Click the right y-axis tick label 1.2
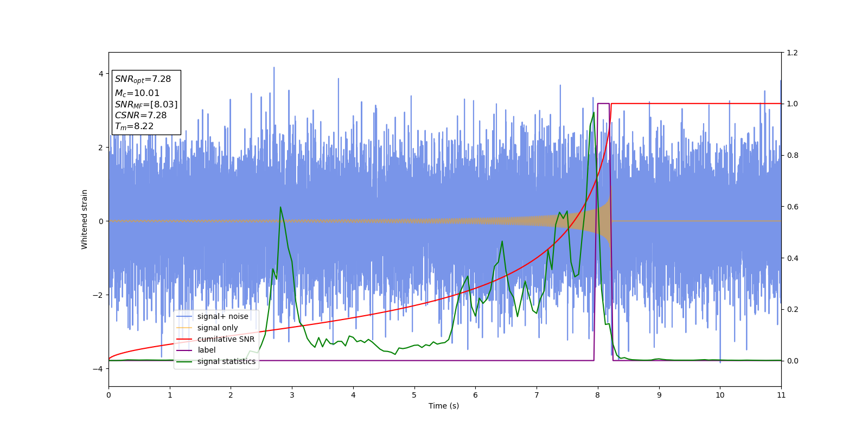868x434 pixels. [x=792, y=53]
